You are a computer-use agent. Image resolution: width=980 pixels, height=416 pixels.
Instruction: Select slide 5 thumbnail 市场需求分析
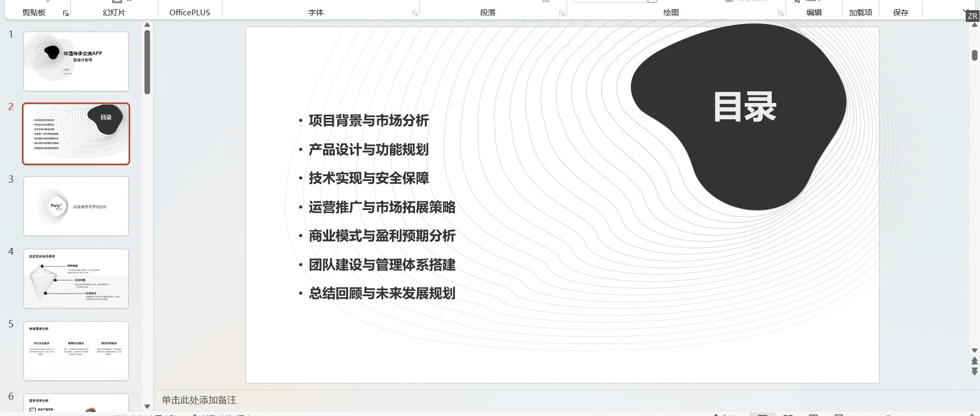tap(76, 351)
